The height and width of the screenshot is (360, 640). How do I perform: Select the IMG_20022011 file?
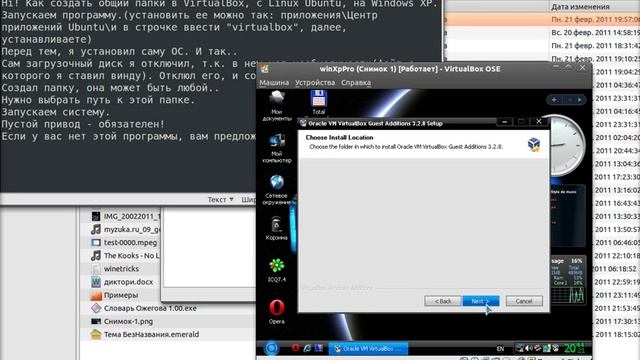[x=132, y=216]
